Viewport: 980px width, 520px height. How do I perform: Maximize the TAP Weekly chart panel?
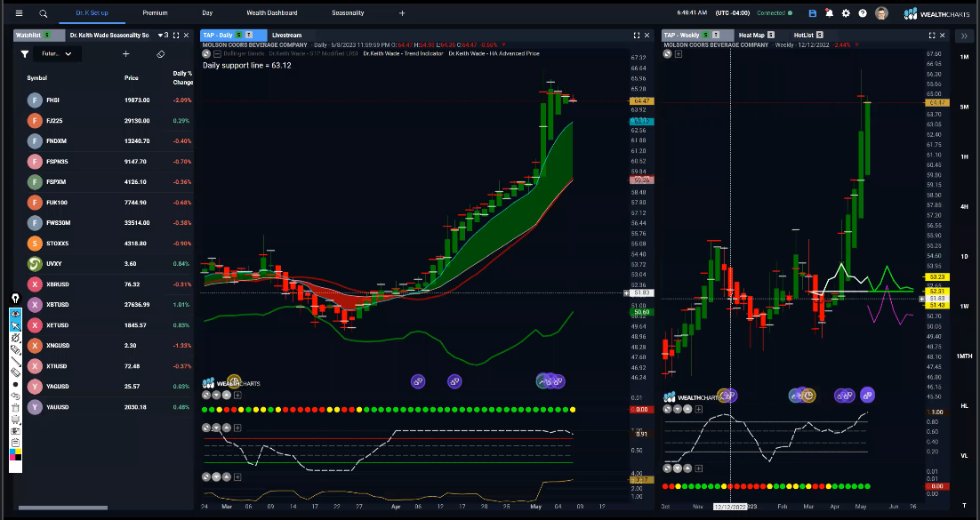pos(932,36)
